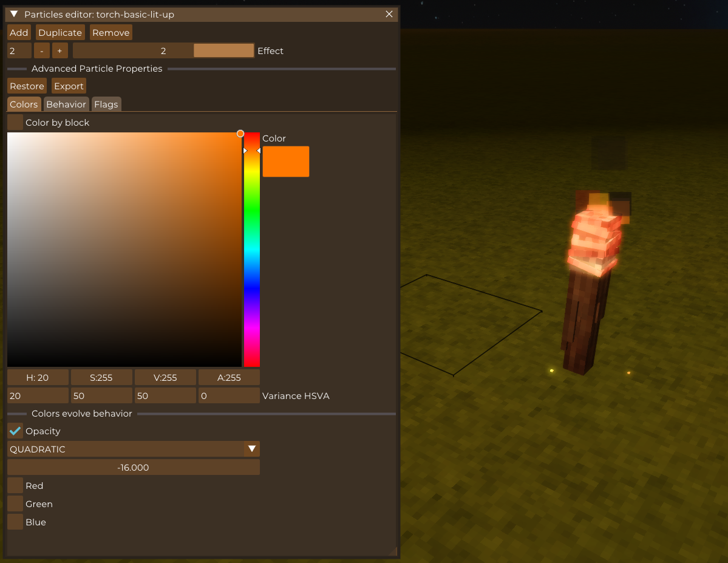The width and height of the screenshot is (728, 563).
Task: Click the effect index input field
Action: 19,50
